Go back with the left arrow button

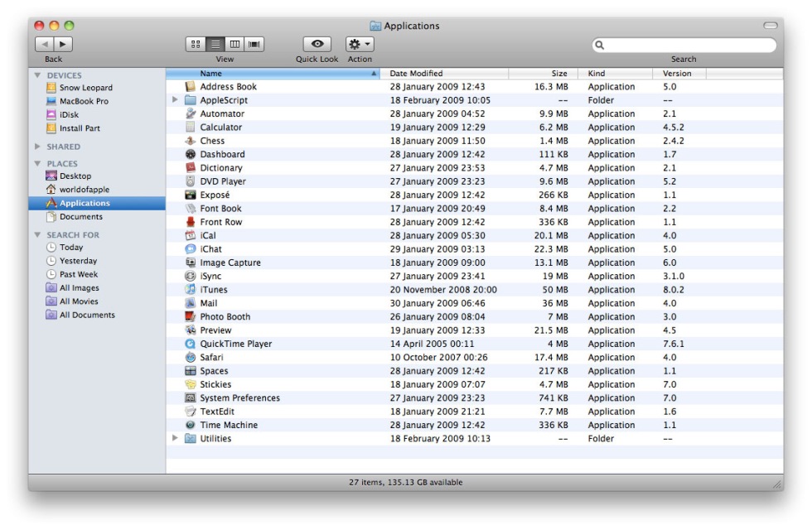(x=44, y=45)
